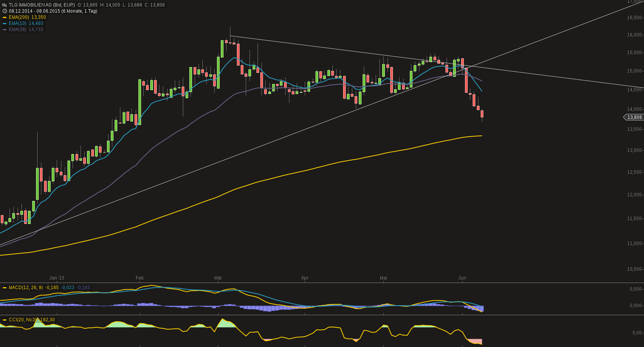The height and width of the screenshot is (347, 644).
Task: Open the TLG IMMOBILIEN AG instrument title
Action: point(42,5)
